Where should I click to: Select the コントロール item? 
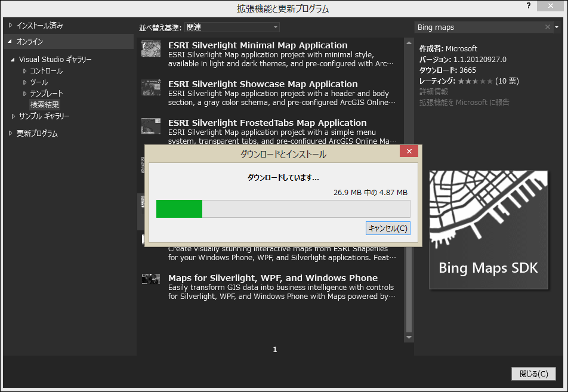coord(46,71)
